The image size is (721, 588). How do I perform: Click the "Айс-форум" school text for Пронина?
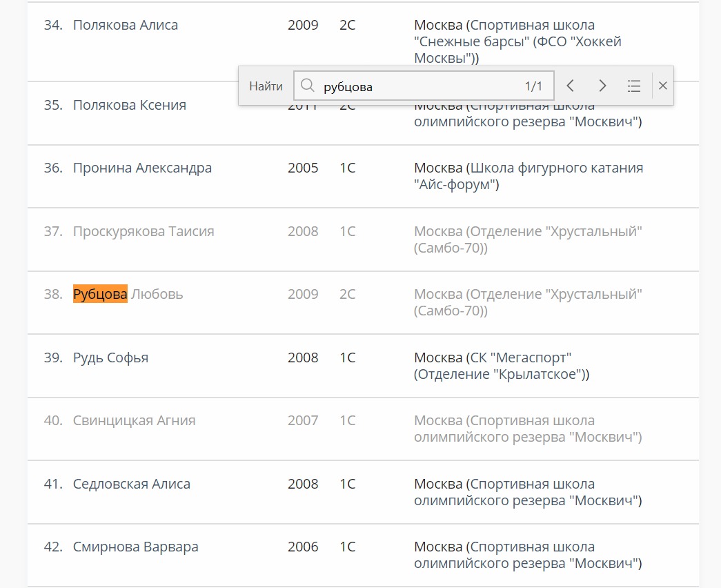click(456, 185)
